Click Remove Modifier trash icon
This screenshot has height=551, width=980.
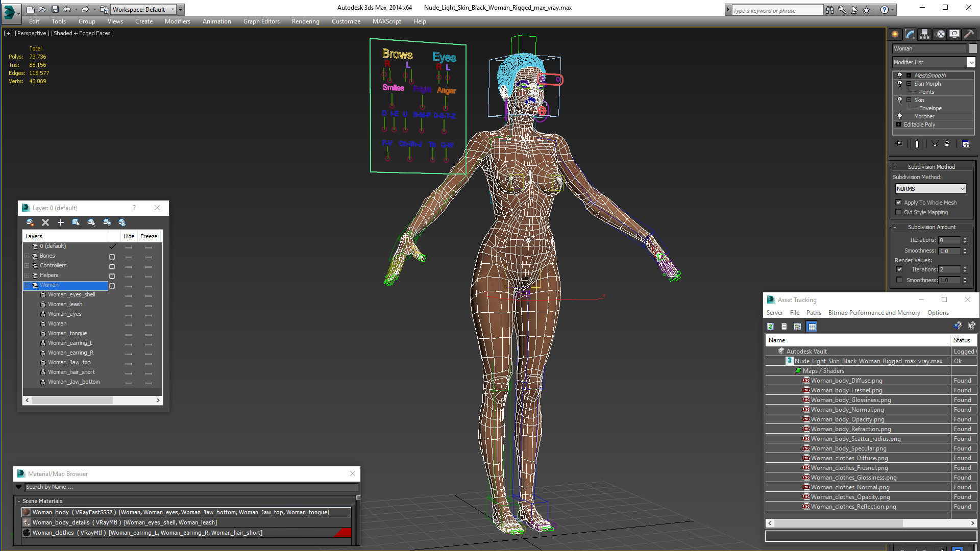click(947, 144)
